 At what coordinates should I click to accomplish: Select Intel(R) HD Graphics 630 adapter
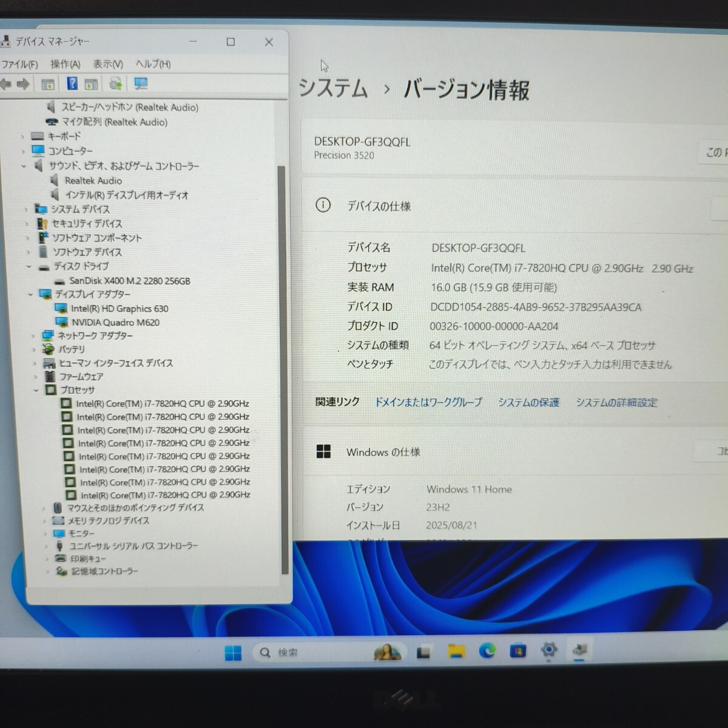[x=120, y=309]
